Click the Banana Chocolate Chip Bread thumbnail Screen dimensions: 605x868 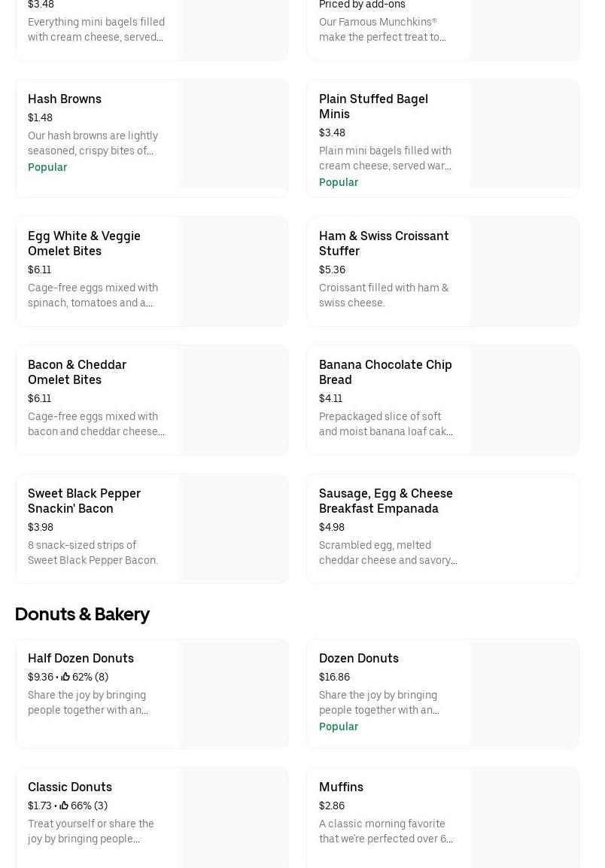coord(524,400)
